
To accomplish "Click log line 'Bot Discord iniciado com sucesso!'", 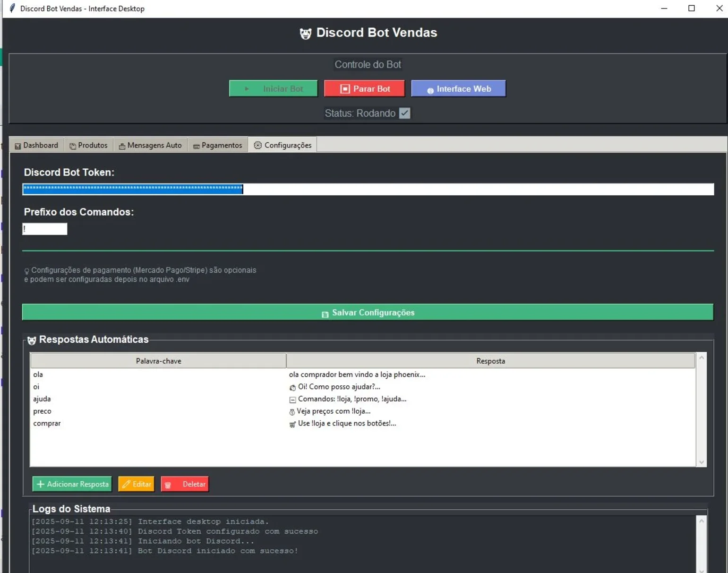I will (218, 551).
